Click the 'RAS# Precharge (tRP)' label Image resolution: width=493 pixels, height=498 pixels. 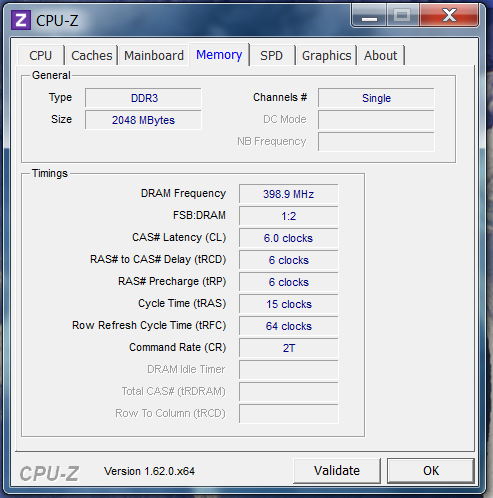(172, 281)
